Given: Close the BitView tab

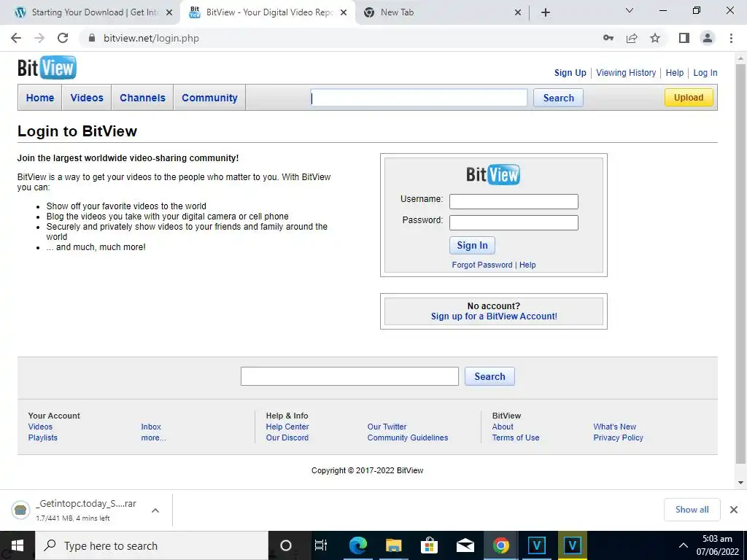Looking at the screenshot, I should pos(344,13).
